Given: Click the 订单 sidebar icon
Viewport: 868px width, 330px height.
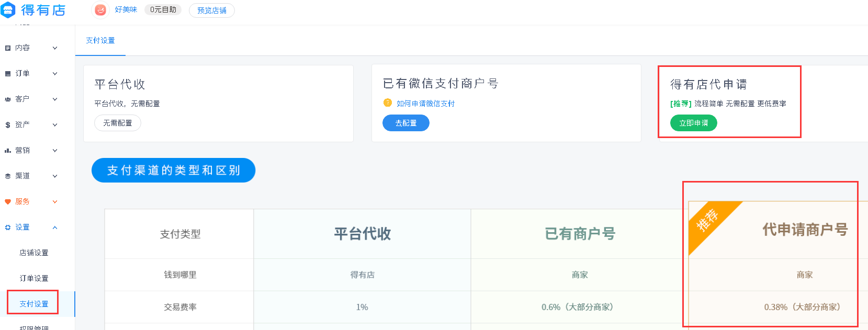Looking at the screenshot, I should 8,74.
